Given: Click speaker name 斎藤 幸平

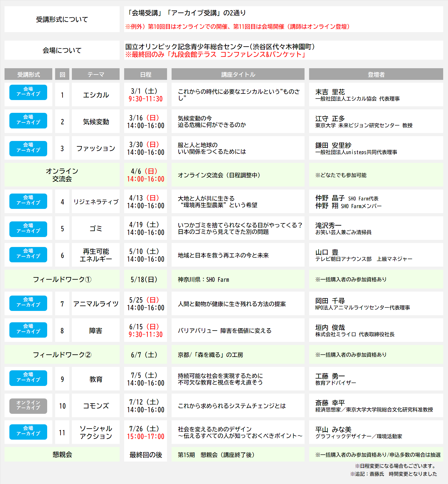Looking at the screenshot, I should pos(330,403).
